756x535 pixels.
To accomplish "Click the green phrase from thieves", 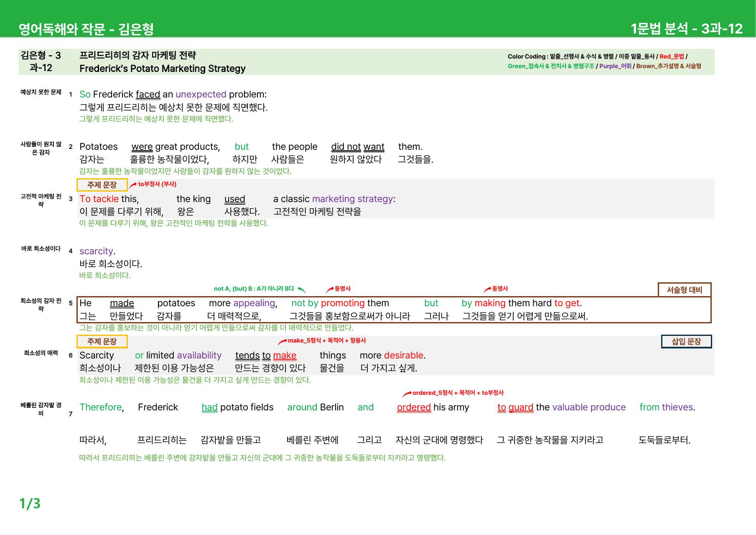I will (x=666, y=407).
